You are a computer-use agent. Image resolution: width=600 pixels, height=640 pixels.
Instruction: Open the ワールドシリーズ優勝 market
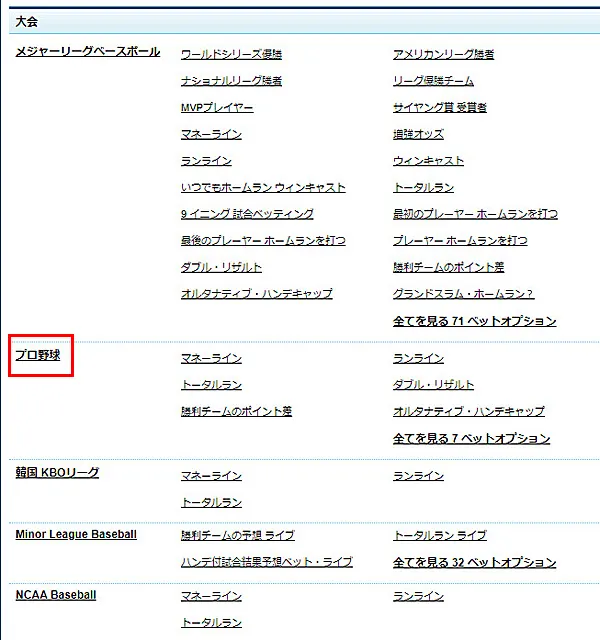coord(231,54)
